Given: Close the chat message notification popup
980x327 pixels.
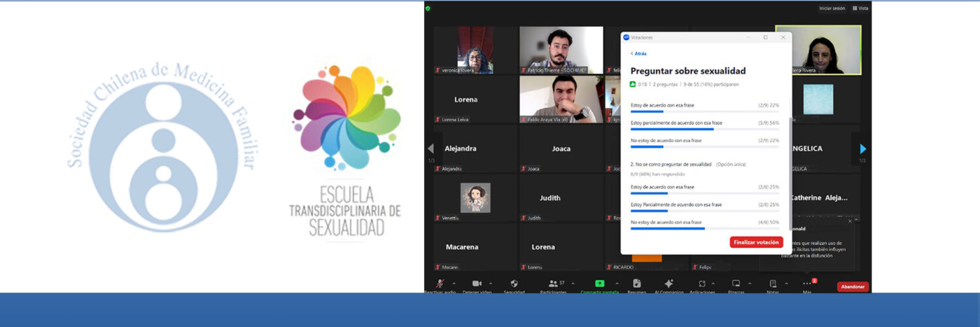Looking at the screenshot, I should click(x=850, y=221).
